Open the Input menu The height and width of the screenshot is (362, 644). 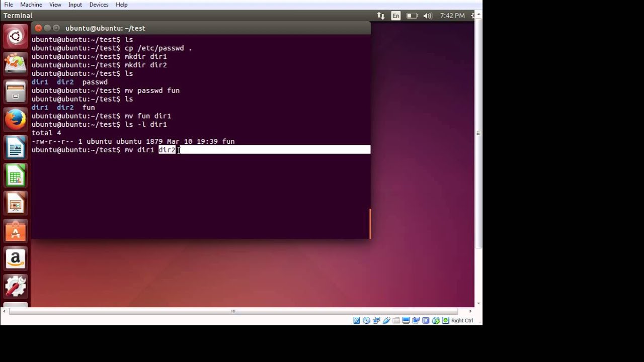(x=75, y=5)
